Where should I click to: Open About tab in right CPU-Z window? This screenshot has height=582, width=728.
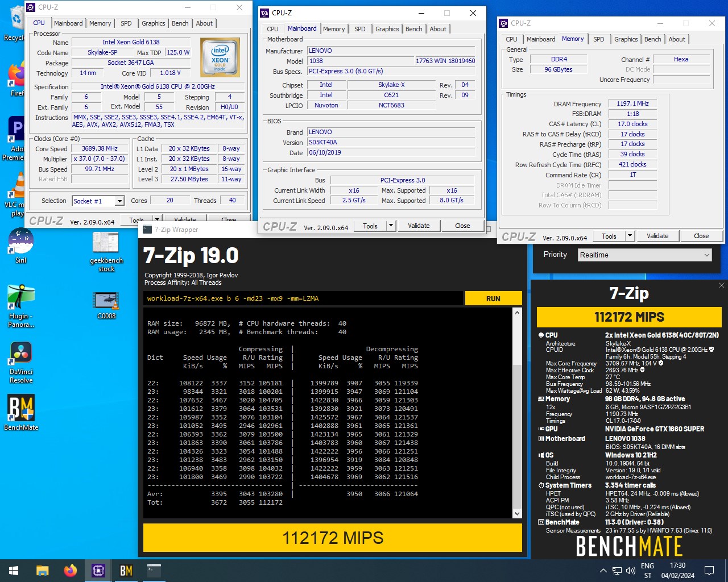[x=677, y=39]
